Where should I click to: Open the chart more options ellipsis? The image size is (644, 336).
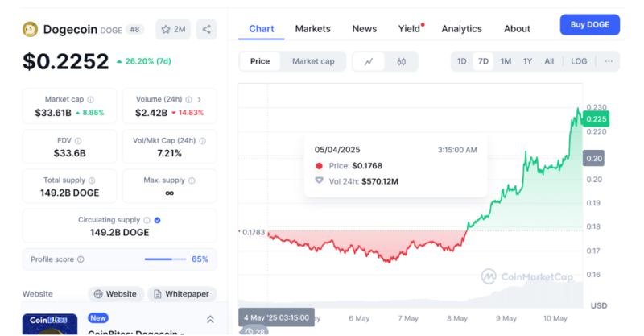pyautogui.click(x=609, y=61)
